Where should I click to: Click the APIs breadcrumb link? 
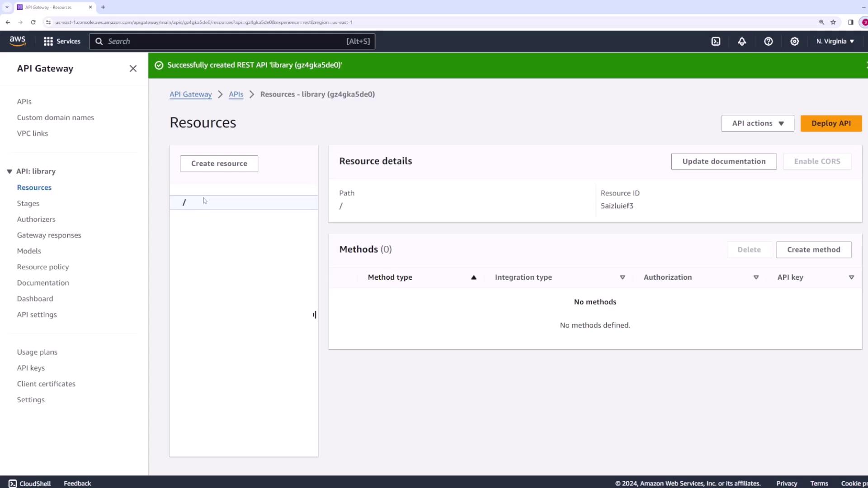[x=236, y=94]
